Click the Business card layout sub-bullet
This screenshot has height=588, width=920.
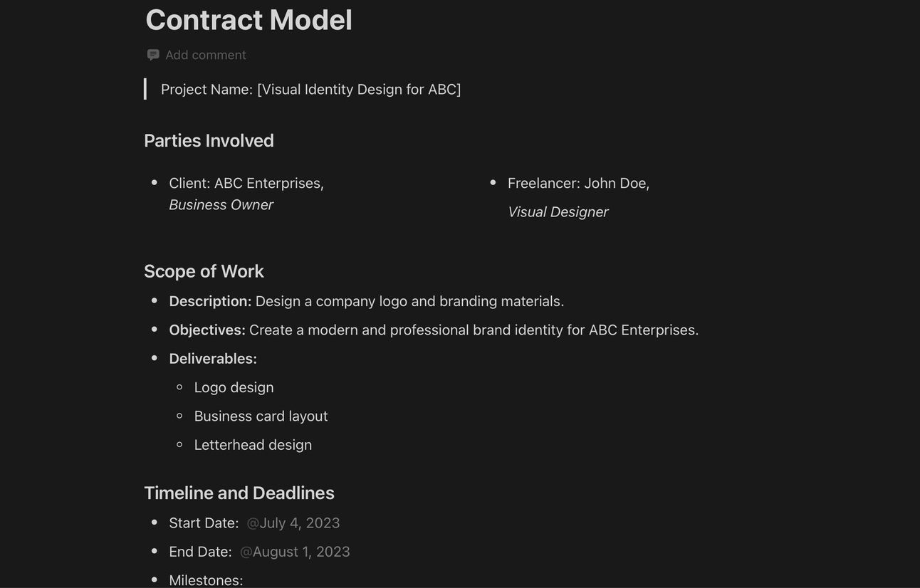tap(261, 416)
